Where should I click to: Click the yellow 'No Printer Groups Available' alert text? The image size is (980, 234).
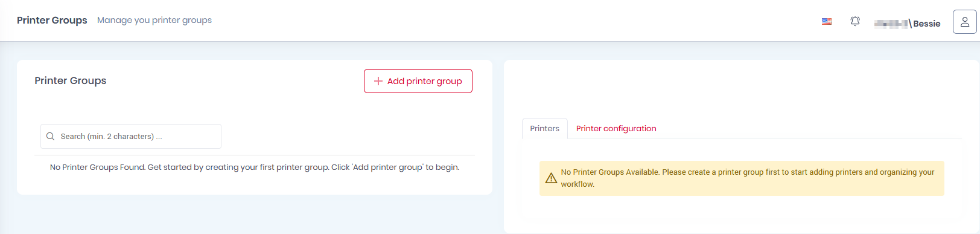point(748,178)
